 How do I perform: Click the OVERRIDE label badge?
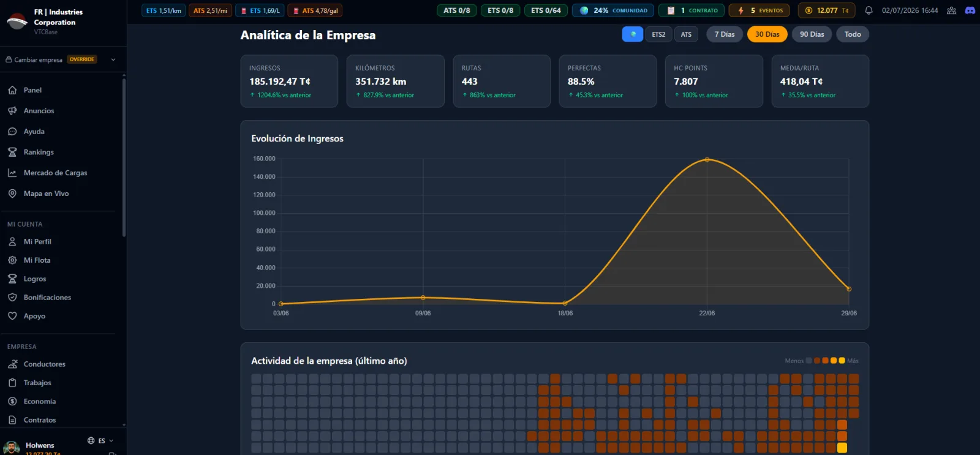click(82, 59)
